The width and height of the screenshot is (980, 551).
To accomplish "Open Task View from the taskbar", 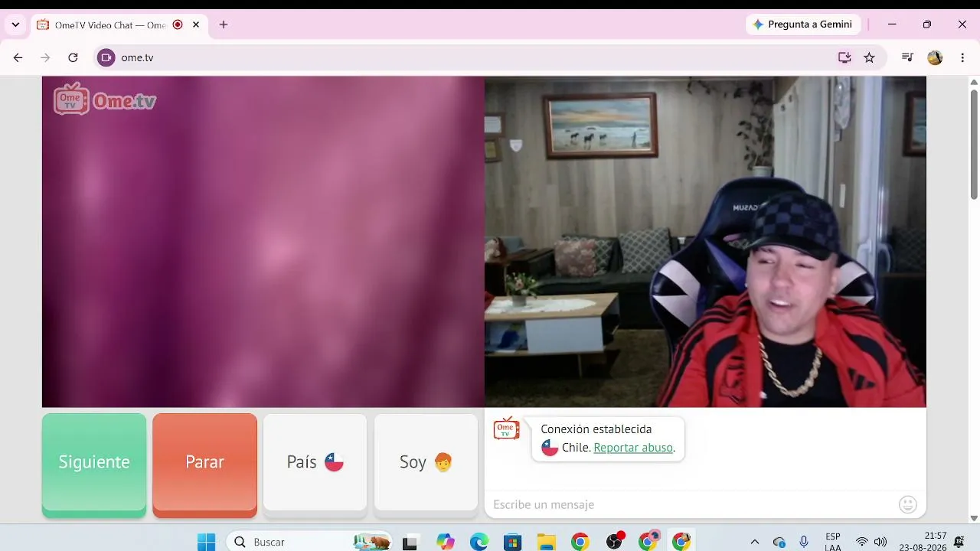I will [410, 542].
